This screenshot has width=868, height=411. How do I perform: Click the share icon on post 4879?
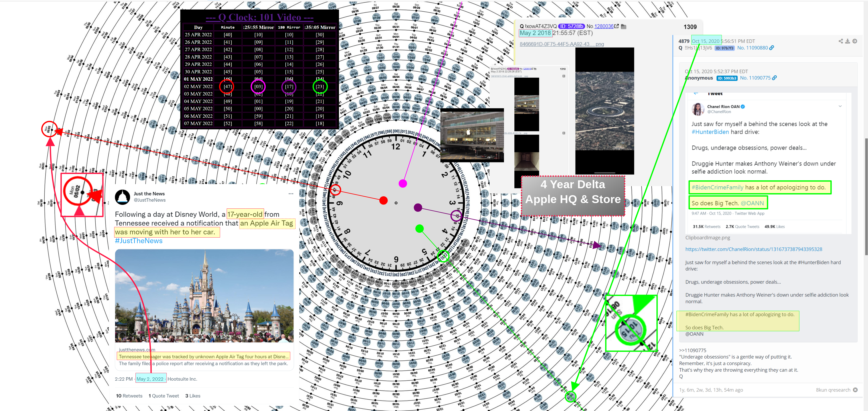(x=841, y=41)
